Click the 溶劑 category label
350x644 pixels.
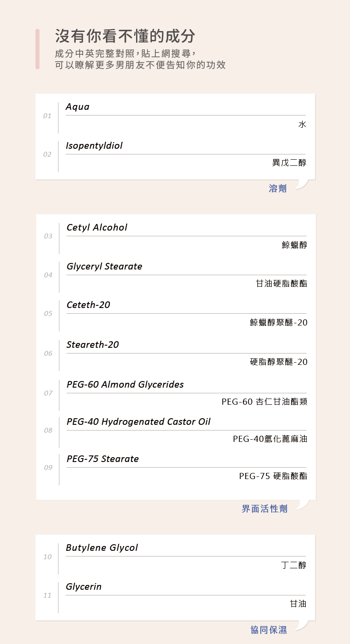click(x=278, y=189)
